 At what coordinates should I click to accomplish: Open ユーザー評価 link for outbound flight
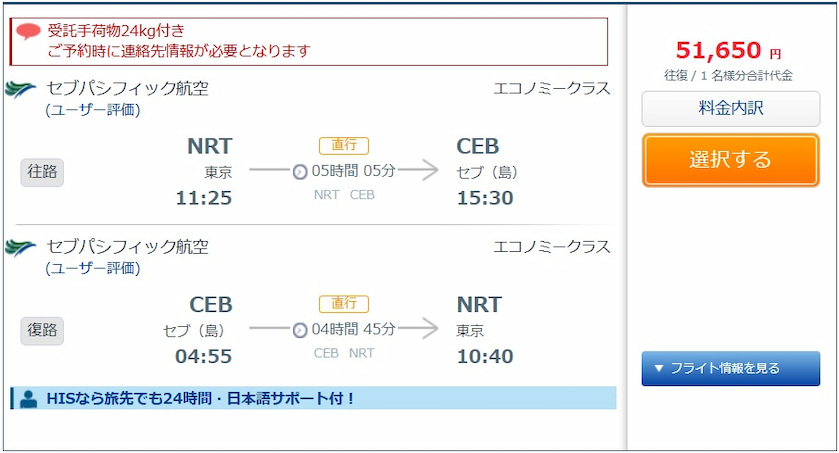(92, 110)
